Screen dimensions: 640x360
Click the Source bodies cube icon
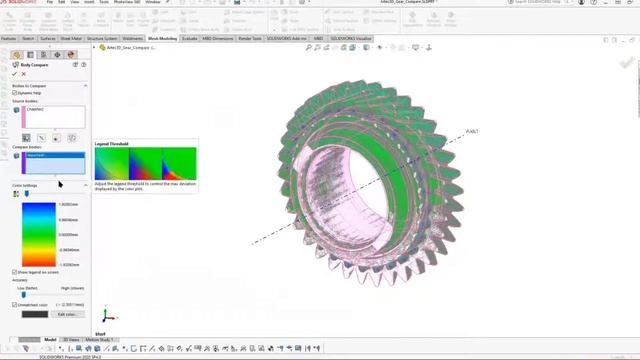pos(16,110)
